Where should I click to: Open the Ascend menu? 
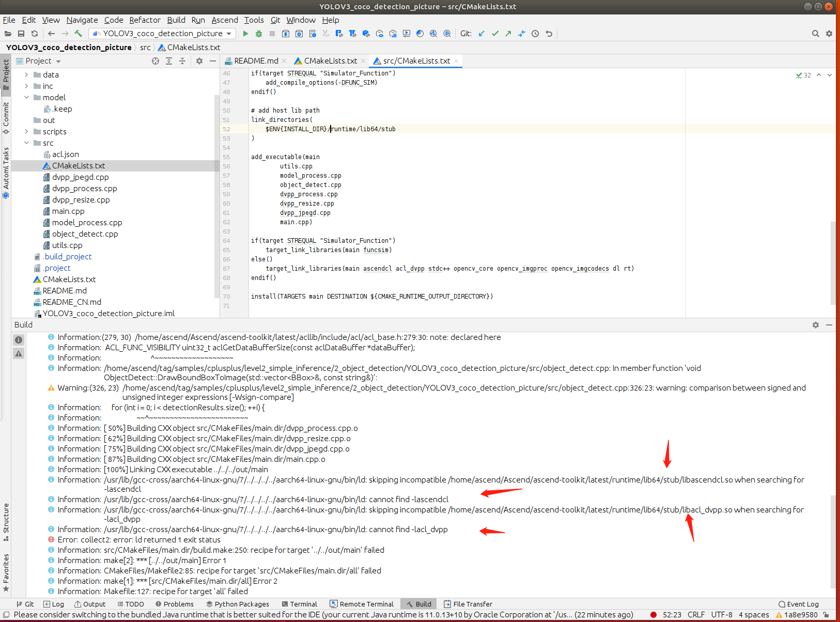coord(225,20)
